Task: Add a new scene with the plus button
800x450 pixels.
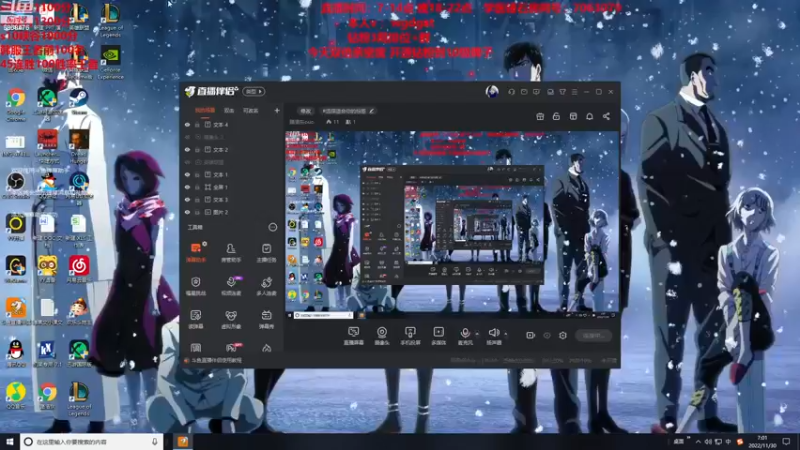Action: coord(277,110)
